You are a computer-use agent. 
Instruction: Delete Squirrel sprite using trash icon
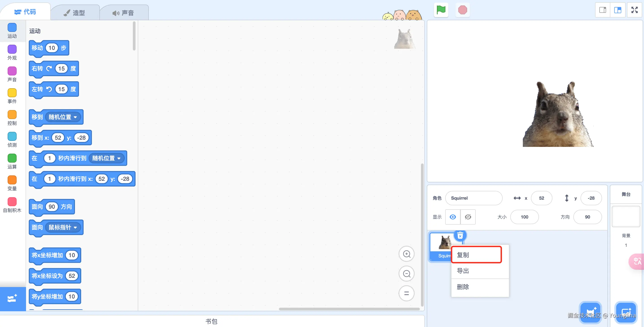(460, 236)
